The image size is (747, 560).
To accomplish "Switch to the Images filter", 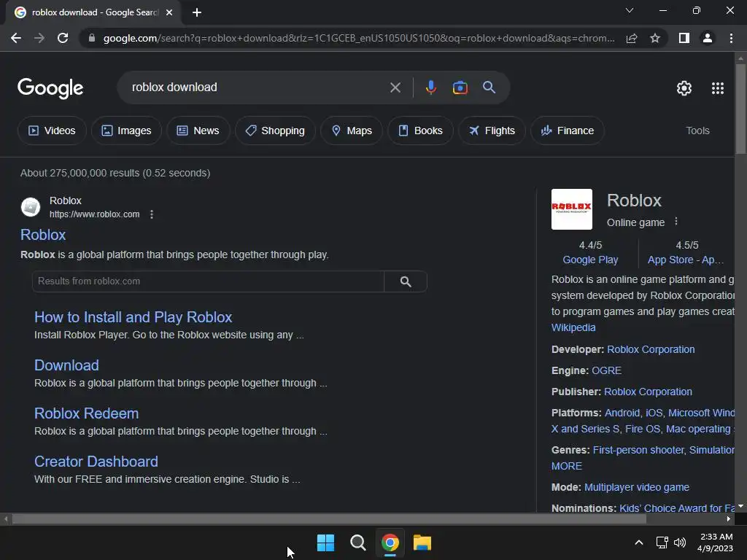I will (x=126, y=131).
